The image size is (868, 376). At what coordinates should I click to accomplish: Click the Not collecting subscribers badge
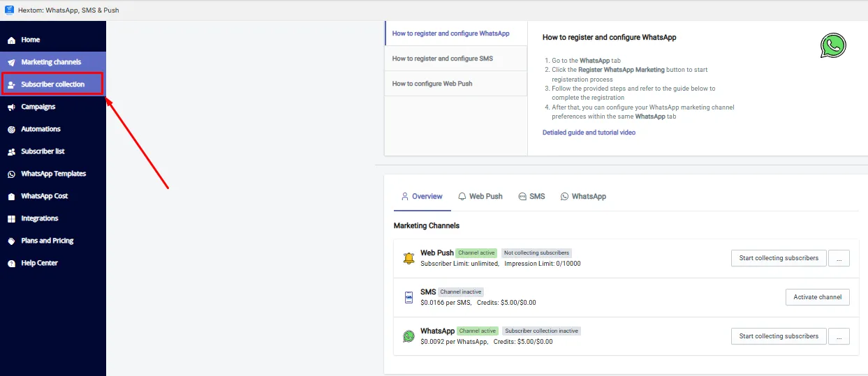tap(536, 253)
